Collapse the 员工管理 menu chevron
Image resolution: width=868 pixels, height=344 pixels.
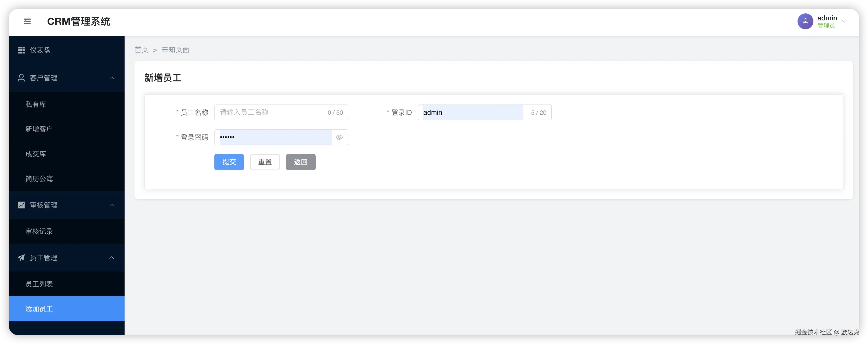(x=111, y=258)
